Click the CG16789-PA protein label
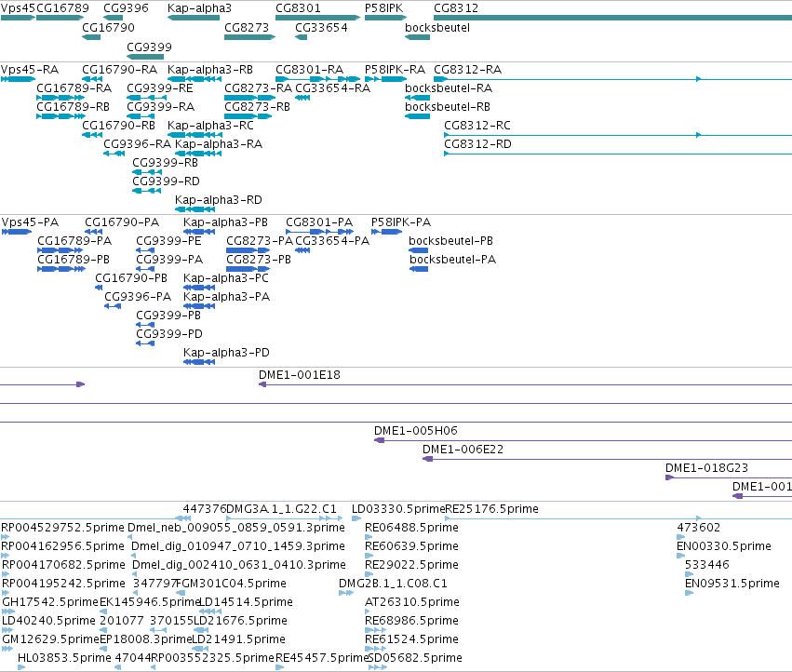This screenshot has height=672, width=792. [74, 241]
